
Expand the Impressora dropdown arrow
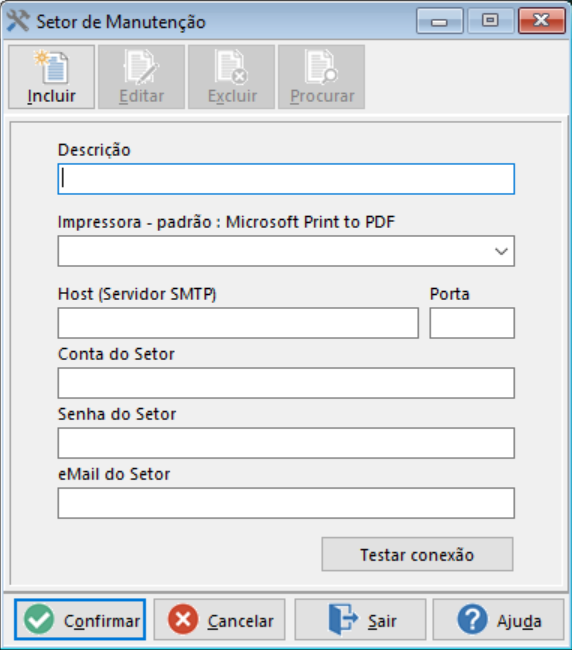[x=501, y=251]
